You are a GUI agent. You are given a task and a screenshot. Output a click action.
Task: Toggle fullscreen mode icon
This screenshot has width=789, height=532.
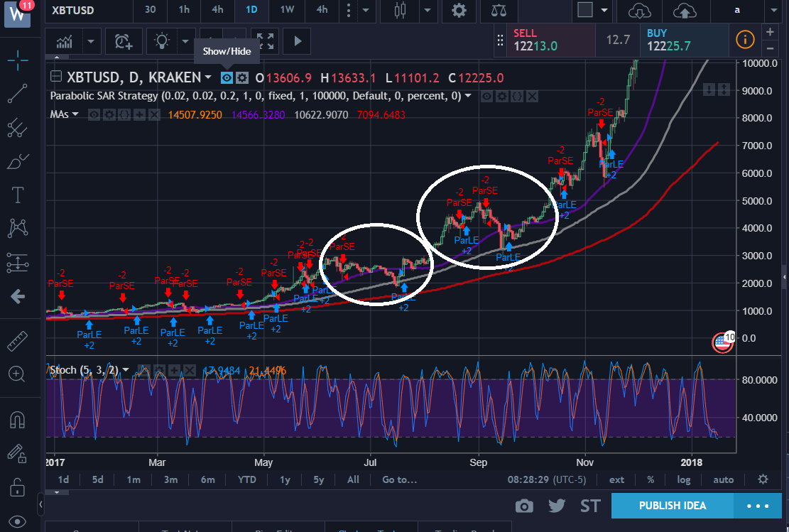(265, 41)
